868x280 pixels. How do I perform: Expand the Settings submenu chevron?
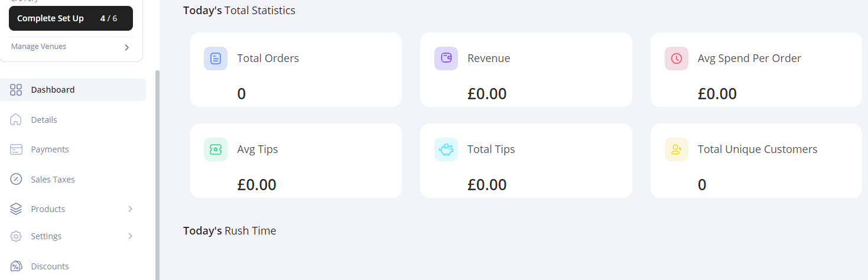131,236
